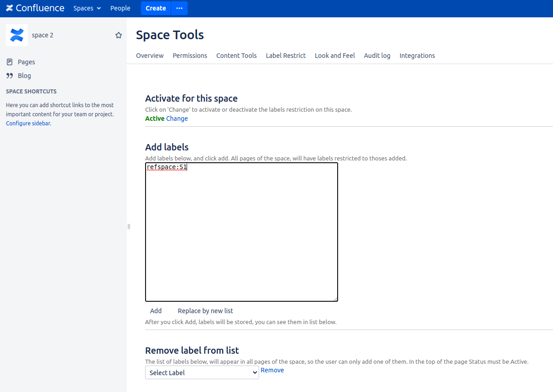Click Replace by new list button

205,311
